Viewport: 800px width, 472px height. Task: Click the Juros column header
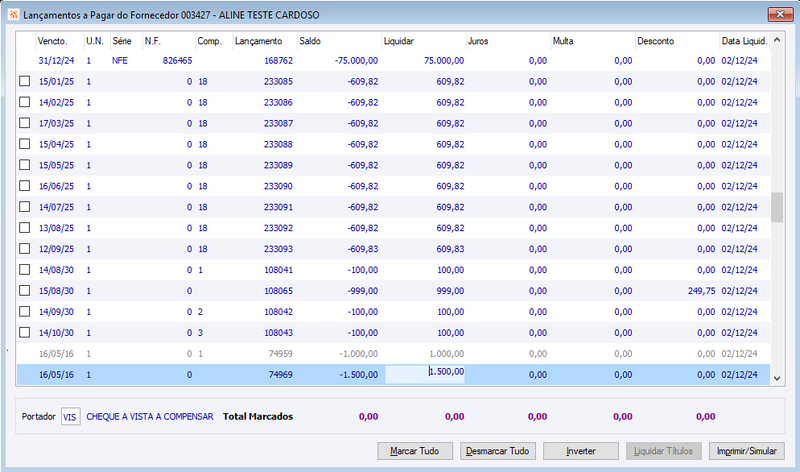click(x=478, y=41)
